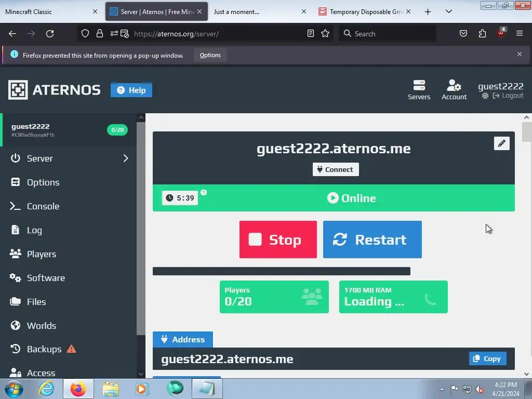Go back to the previous page
The height and width of the screenshot is (399, 532).
(x=12, y=34)
